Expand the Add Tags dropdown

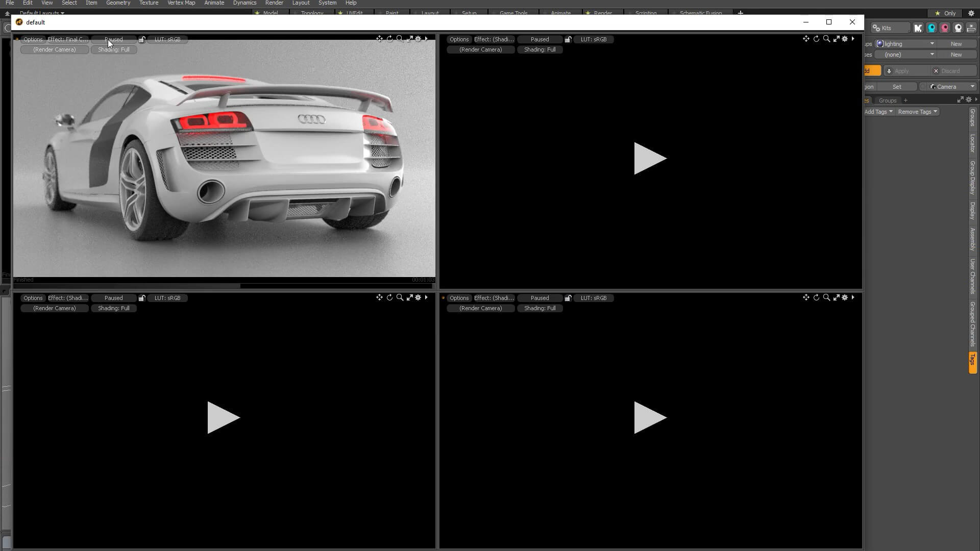click(x=878, y=112)
